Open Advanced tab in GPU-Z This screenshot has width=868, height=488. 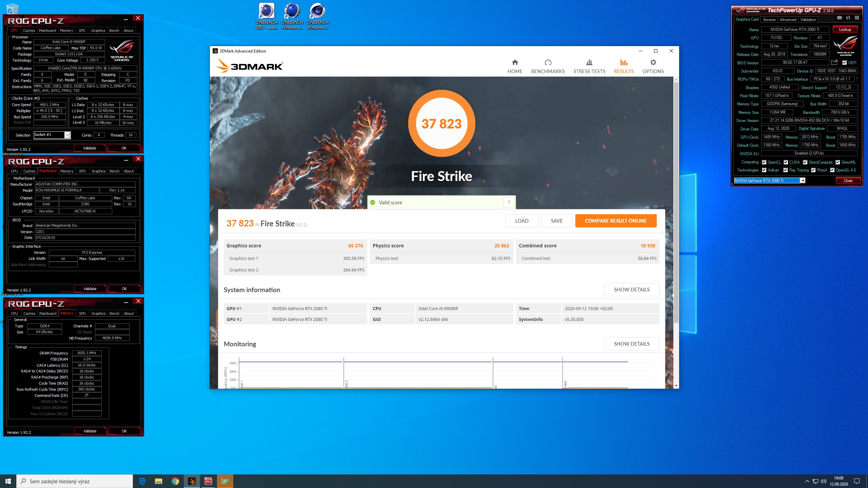(788, 20)
